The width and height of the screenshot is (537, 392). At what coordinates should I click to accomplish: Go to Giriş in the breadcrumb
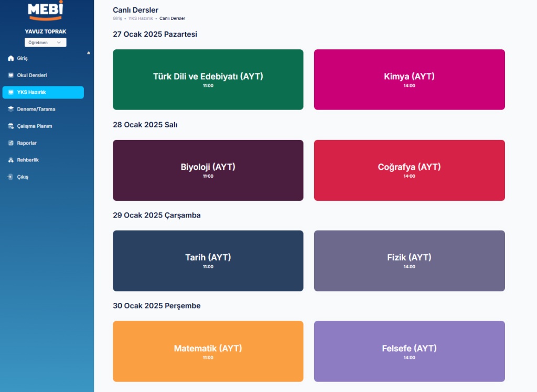click(x=117, y=18)
